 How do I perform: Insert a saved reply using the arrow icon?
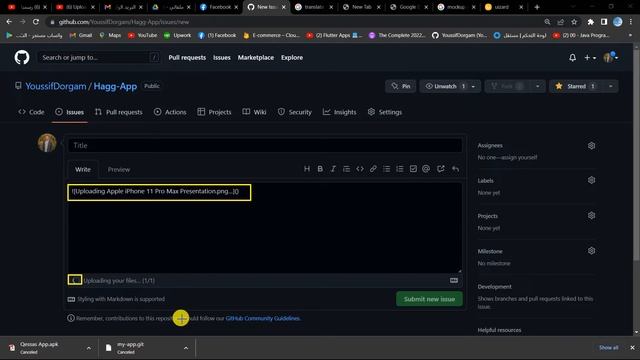[x=456, y=169]
